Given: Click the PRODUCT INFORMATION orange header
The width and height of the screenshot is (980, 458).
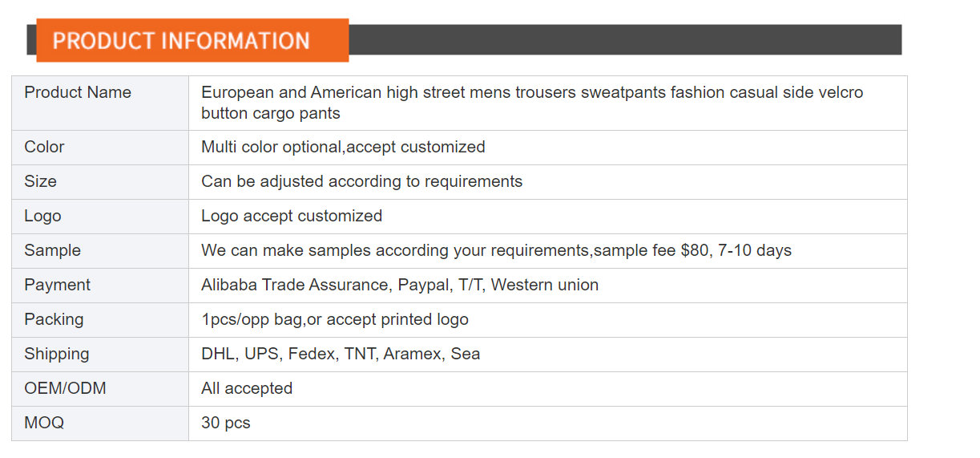Looking at the screenshot, I should pos(192,40).
